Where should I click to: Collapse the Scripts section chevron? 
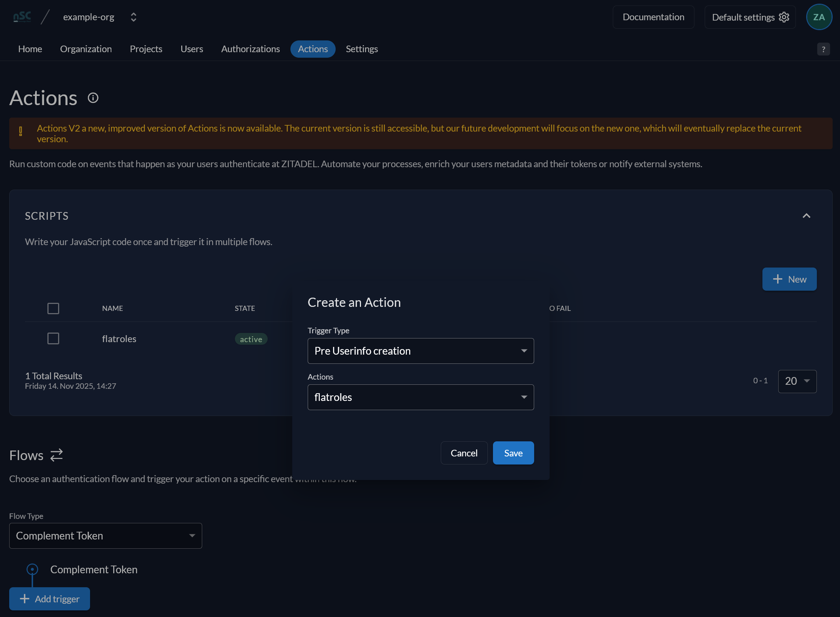pyautogui.click(x=807, y=216)
